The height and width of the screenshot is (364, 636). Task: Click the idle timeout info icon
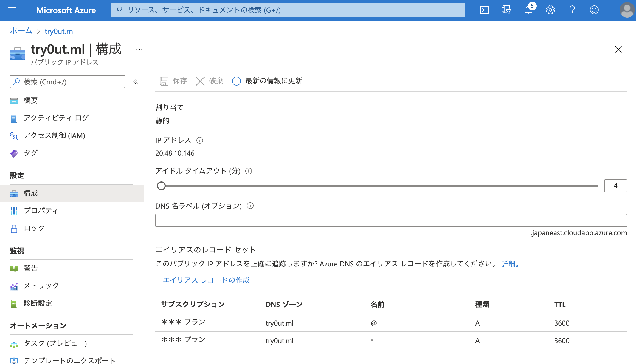[x=249, y=171]
